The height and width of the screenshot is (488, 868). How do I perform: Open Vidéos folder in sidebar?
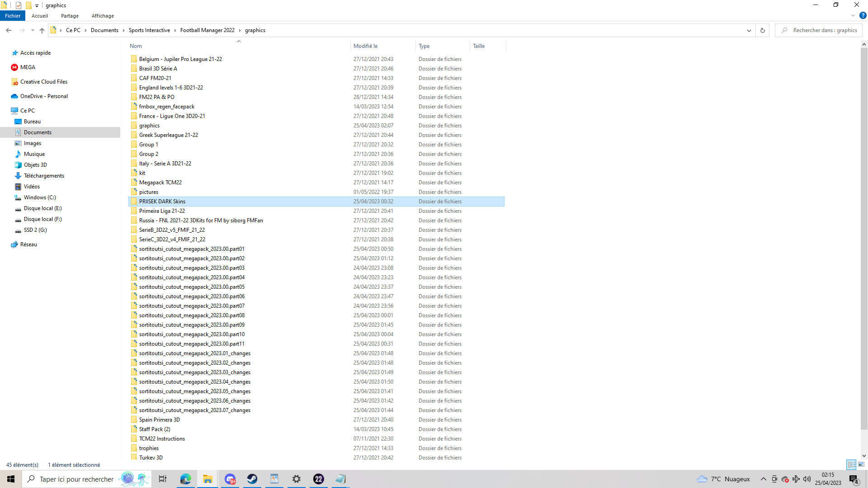[32, 187]
